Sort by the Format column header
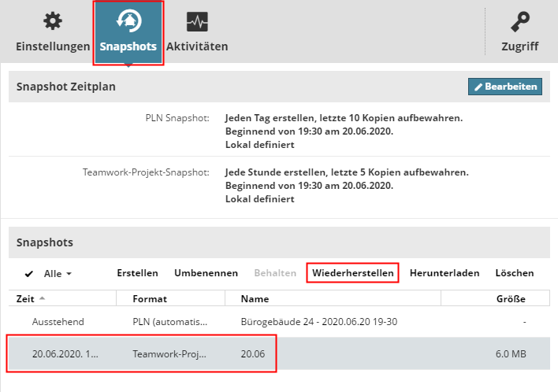 coord(171,298)
